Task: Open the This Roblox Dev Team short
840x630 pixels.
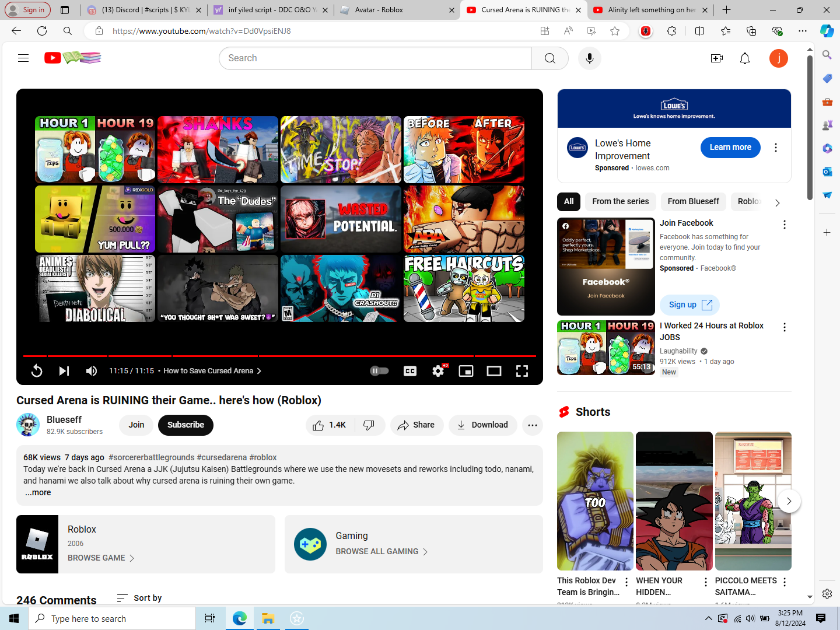Action: 595,501
